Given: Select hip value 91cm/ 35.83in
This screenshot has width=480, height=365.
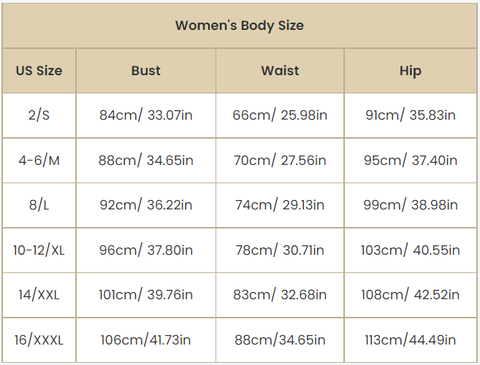Looking at the screenshot, I should coord(410,115).
